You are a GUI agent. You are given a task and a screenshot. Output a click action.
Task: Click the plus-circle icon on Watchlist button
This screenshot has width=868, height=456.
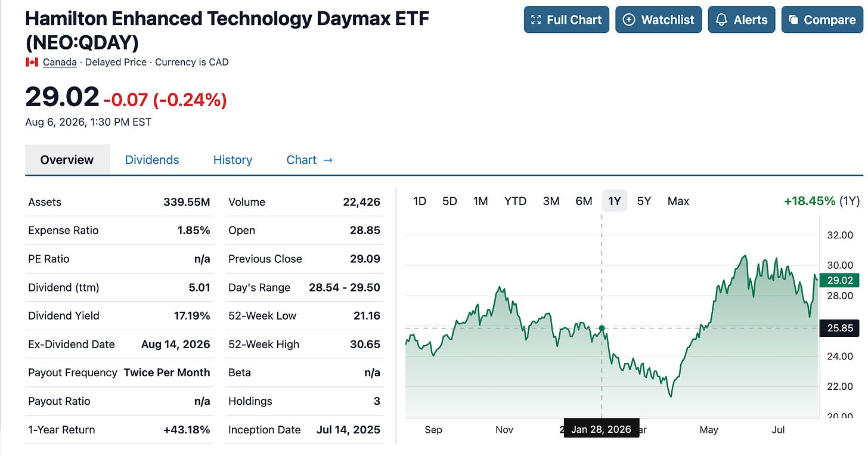click(628, 20)
